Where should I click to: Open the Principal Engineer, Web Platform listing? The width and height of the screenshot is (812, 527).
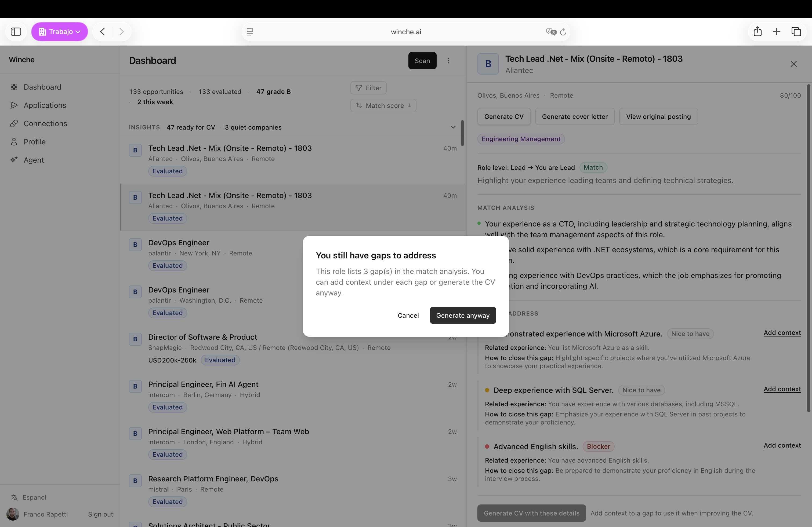tap(293, 443)
